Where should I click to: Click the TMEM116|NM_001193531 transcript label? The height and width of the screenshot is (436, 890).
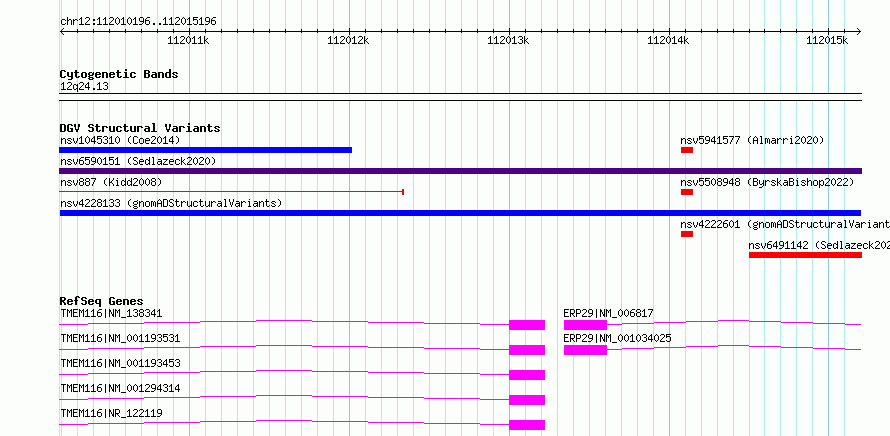[120, 338]
